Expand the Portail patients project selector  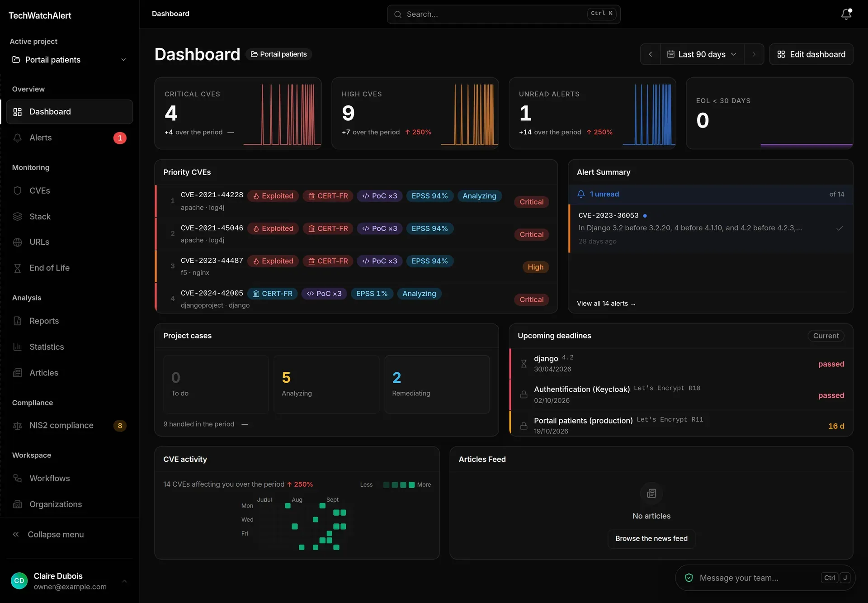(70, 60)
